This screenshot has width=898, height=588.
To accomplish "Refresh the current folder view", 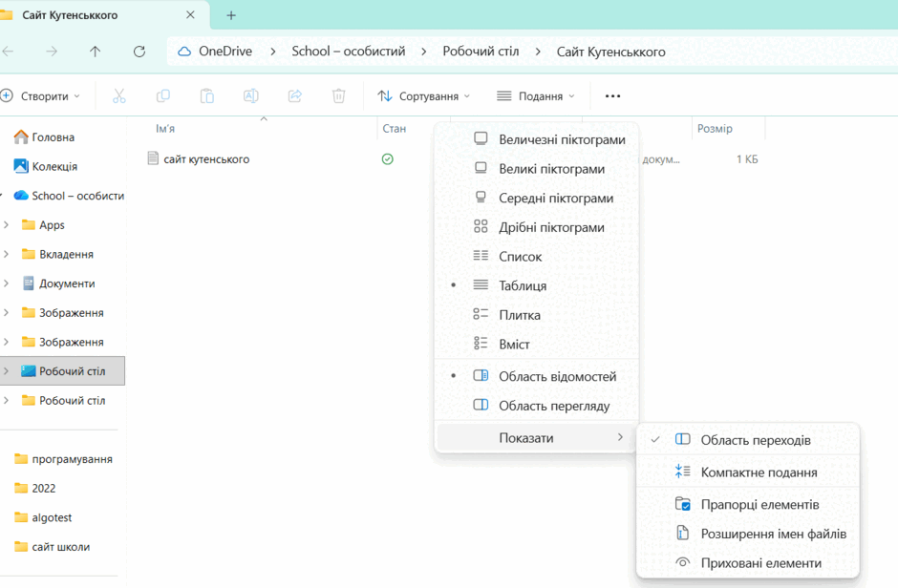I will (139, 52).
